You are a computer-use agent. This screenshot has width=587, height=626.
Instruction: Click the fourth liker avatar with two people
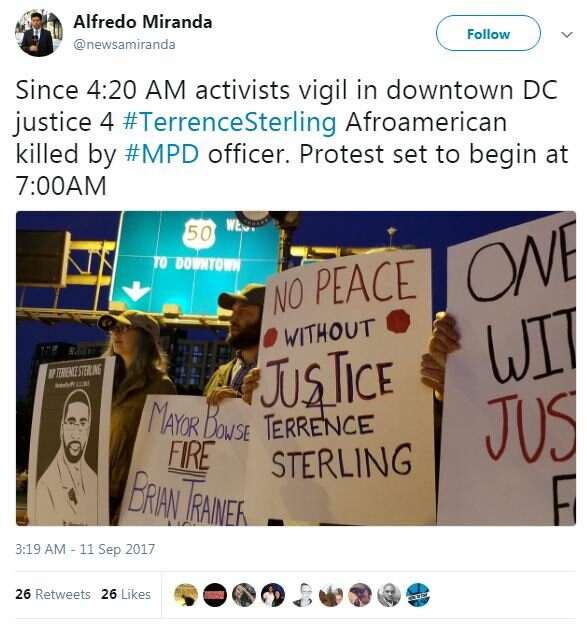pos(273,595)
